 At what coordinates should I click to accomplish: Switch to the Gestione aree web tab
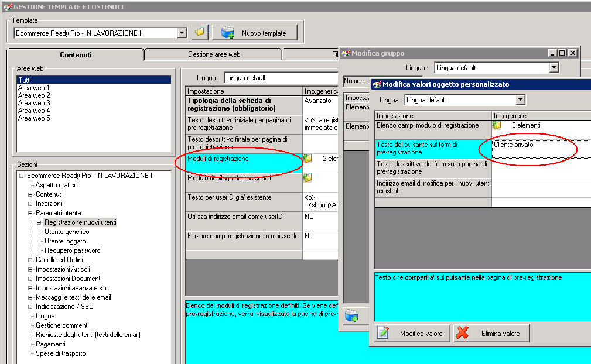(x=214, y=54)
